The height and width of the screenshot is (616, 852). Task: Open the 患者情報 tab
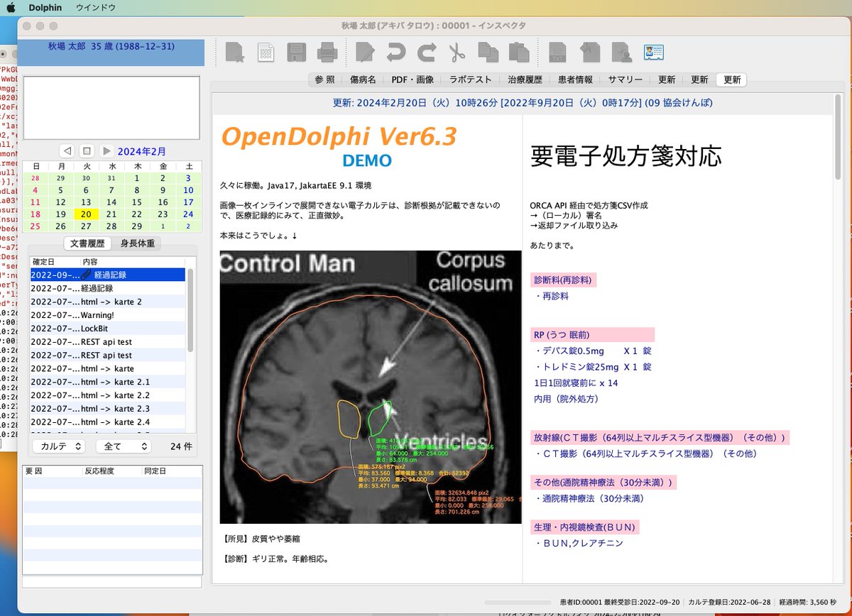575,80
